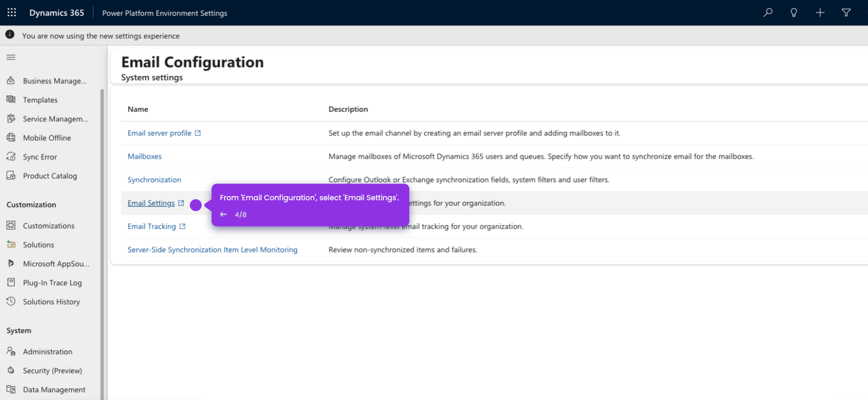Open the app launcher waffle icon
868x400 pixels.
12,12
